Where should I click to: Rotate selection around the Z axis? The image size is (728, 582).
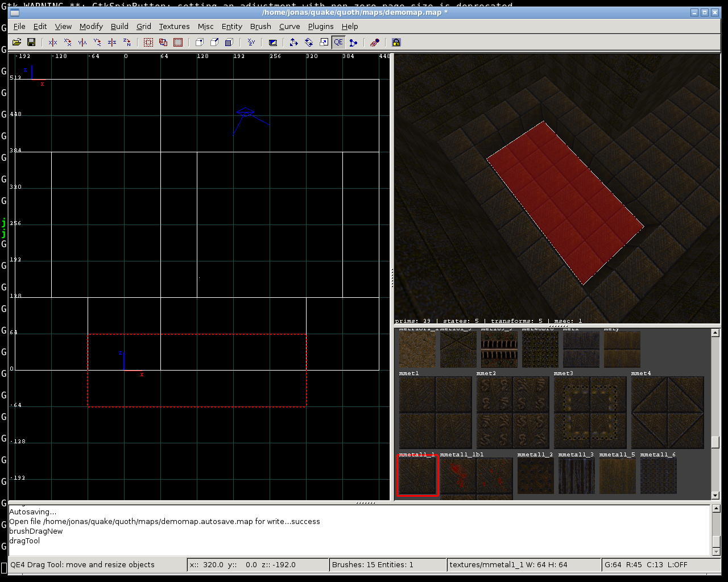point(127,42)
